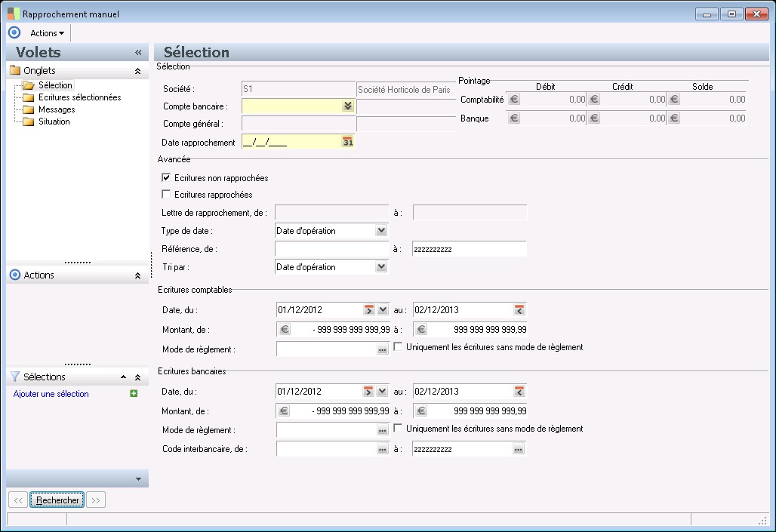Screen dimensions: 776x532
Task: Click Ajouter une sélection link
Action: point(51,394)
